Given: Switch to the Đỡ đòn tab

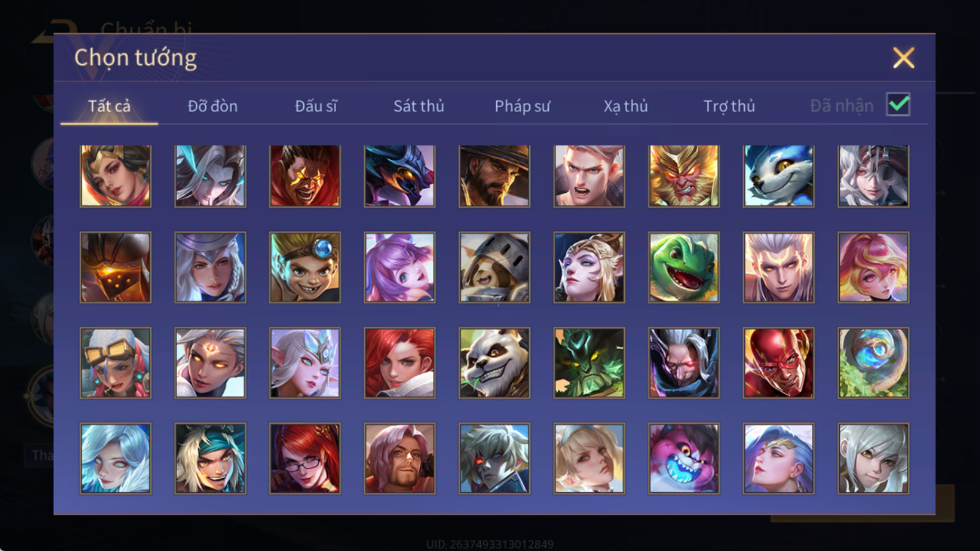Looking at the screenshot, I should pos(213,107).
